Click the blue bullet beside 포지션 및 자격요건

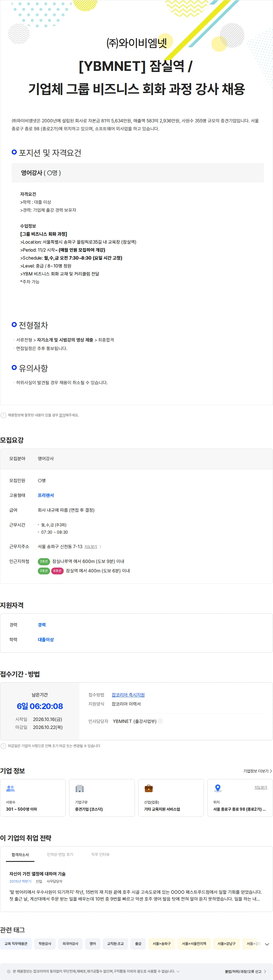pos(14,152)
